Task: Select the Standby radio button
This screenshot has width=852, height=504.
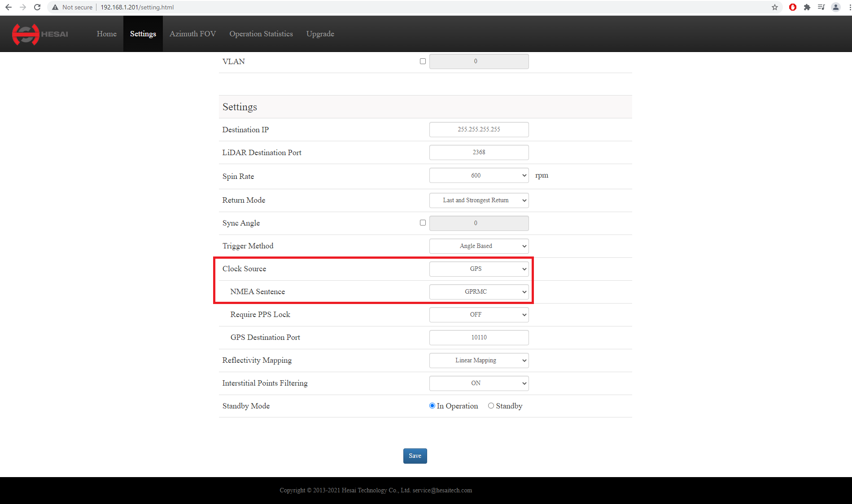Action: [491, 406]
